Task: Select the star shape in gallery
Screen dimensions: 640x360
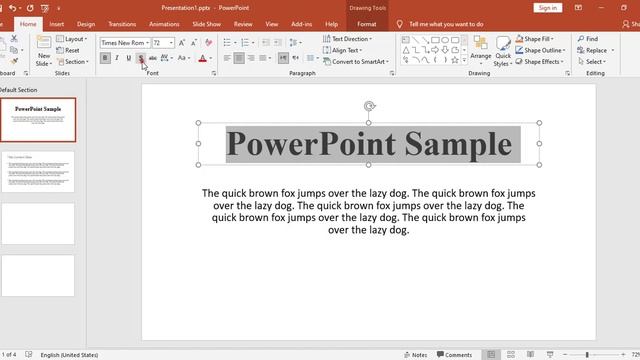Action: point(455,60)
